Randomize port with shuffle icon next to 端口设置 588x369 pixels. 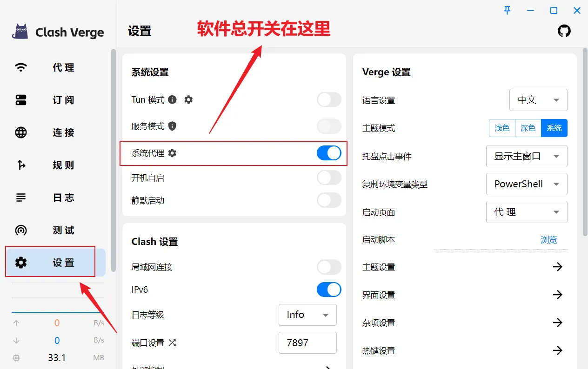[x=172, y=343]
